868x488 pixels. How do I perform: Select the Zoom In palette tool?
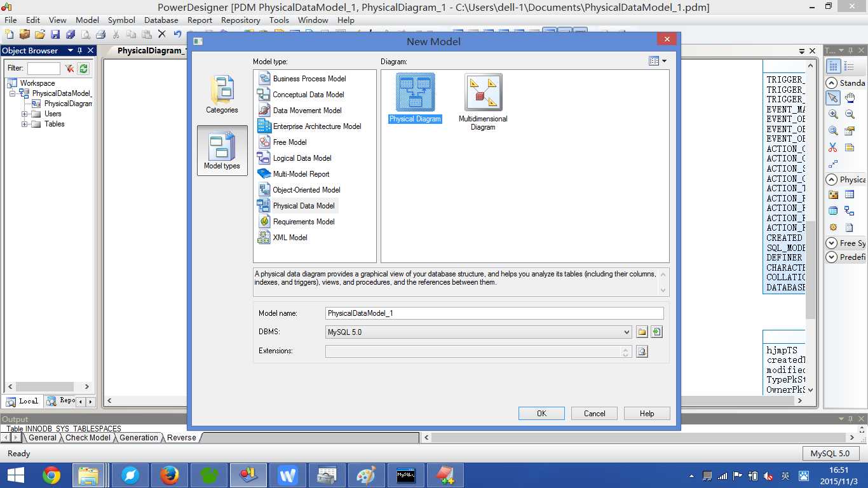pyautogui.click(x=833, y=114)
